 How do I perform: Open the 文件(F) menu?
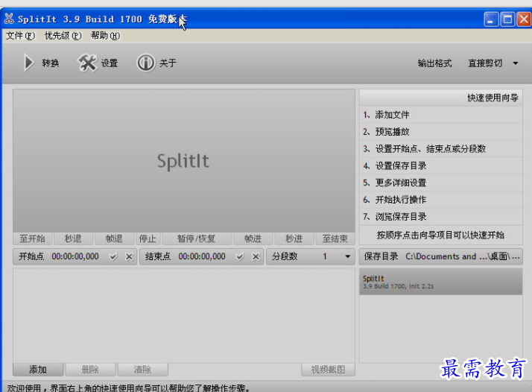20,36
